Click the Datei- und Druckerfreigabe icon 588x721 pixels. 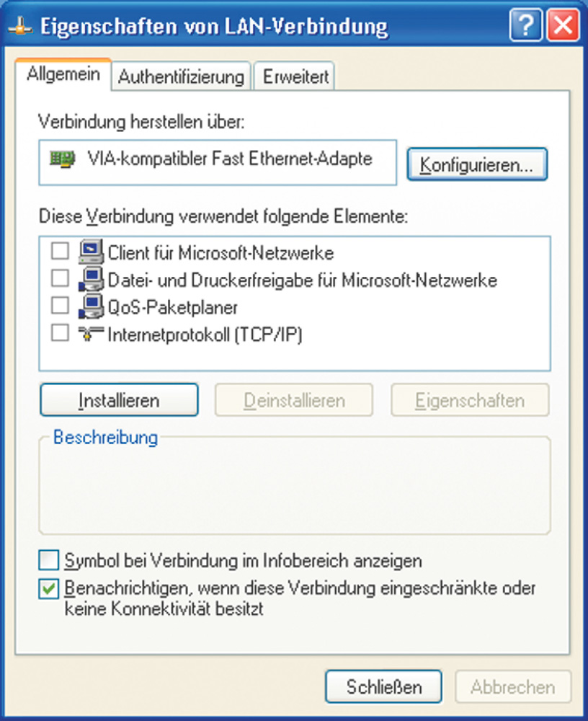91,278
